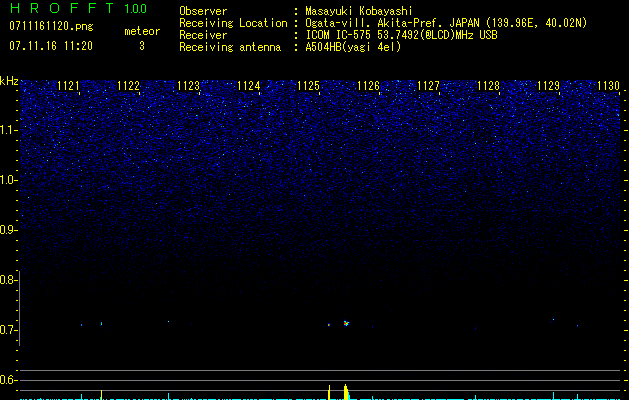Click the 0.8 kHz axis label
This screenshot has height=400, width=629.
pos(8,280)
